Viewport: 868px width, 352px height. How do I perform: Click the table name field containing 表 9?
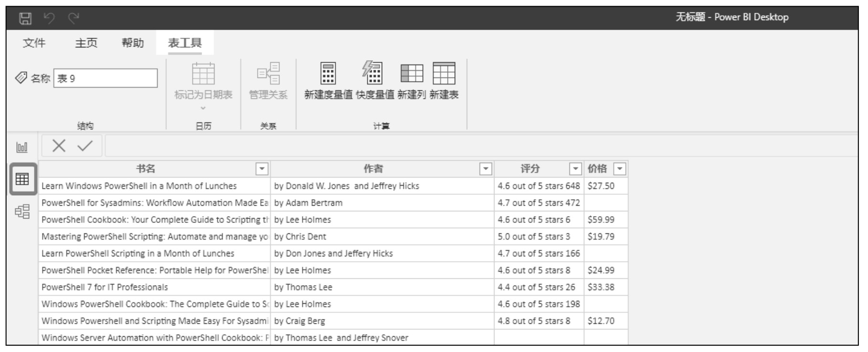(x=106, y=78)
